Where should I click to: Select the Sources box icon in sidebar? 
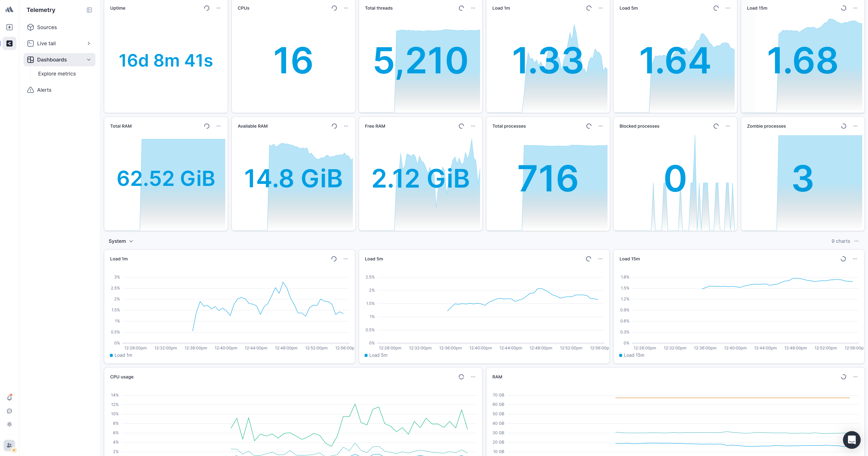[31, 27]
